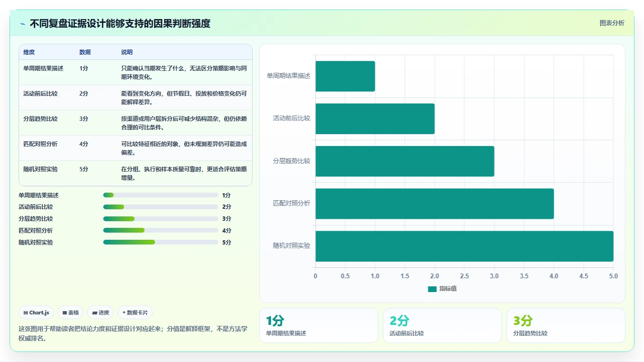Select the 活动前后比较 table row label
This screenshot has width=644, height=362.
tap(40, 93)
